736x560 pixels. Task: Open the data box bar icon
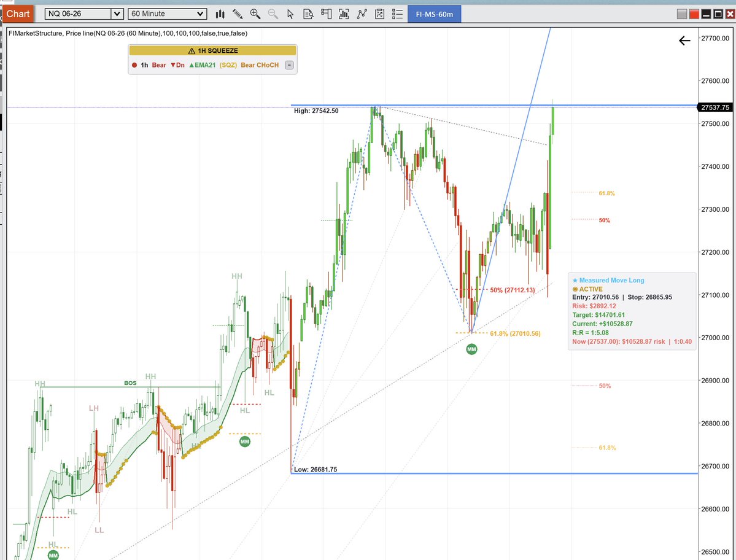(x=344, y=14)
